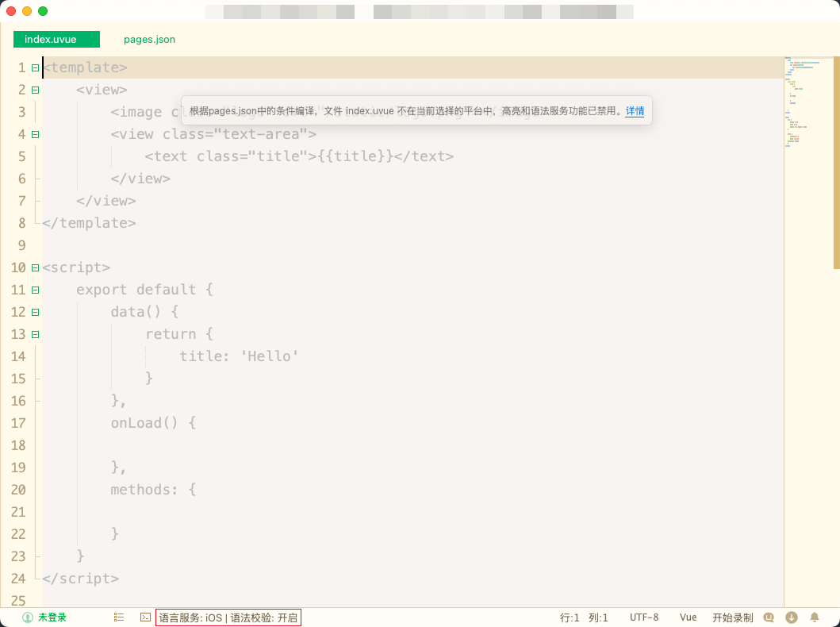Click the download update arrow icon
This screenshot has height=627, width=840.
(792, 617)
